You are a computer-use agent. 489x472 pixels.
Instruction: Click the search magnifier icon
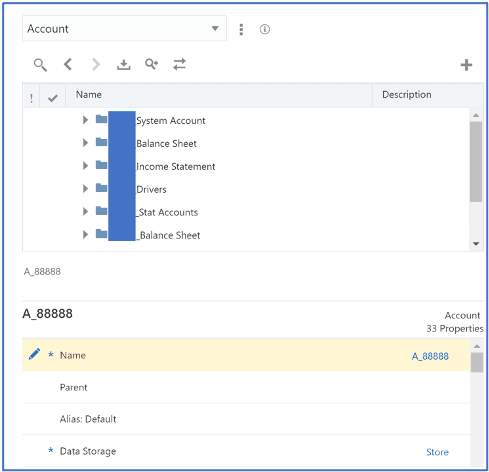(40, 65)
